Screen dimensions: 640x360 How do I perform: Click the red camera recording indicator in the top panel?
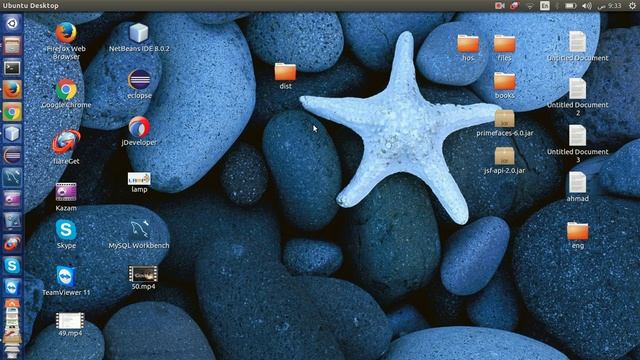[x=500, y=6]
